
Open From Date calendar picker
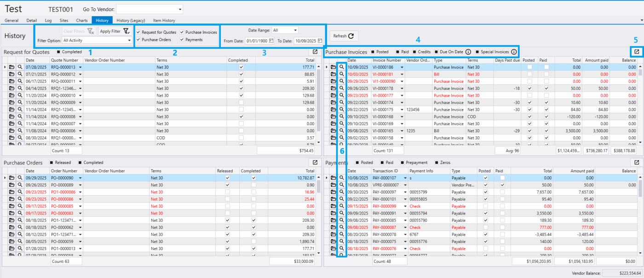click(271, 41)
